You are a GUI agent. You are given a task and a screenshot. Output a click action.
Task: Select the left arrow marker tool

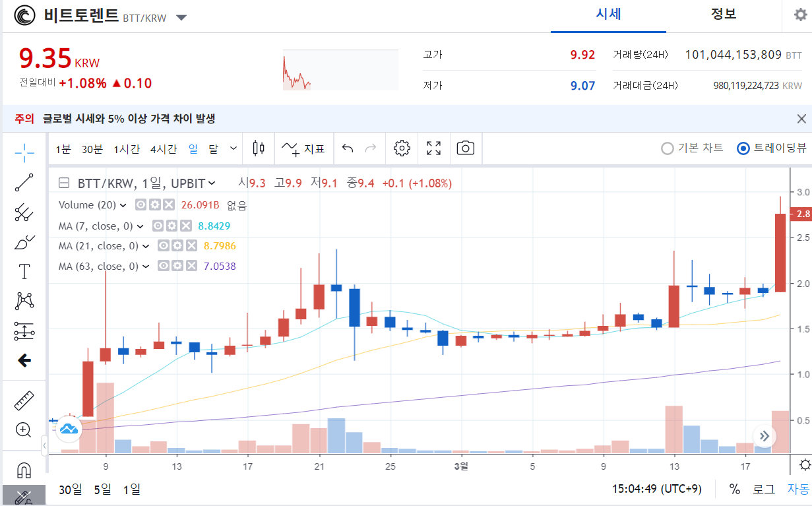pos(24,360)
